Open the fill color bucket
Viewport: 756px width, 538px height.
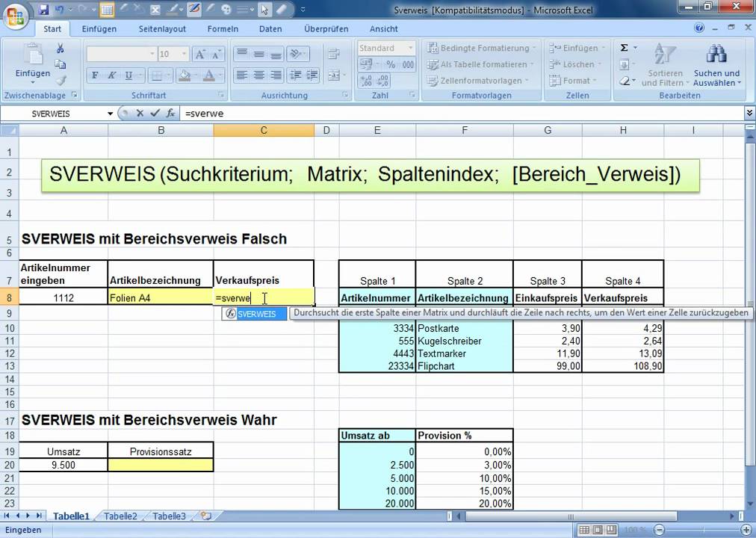184,75
